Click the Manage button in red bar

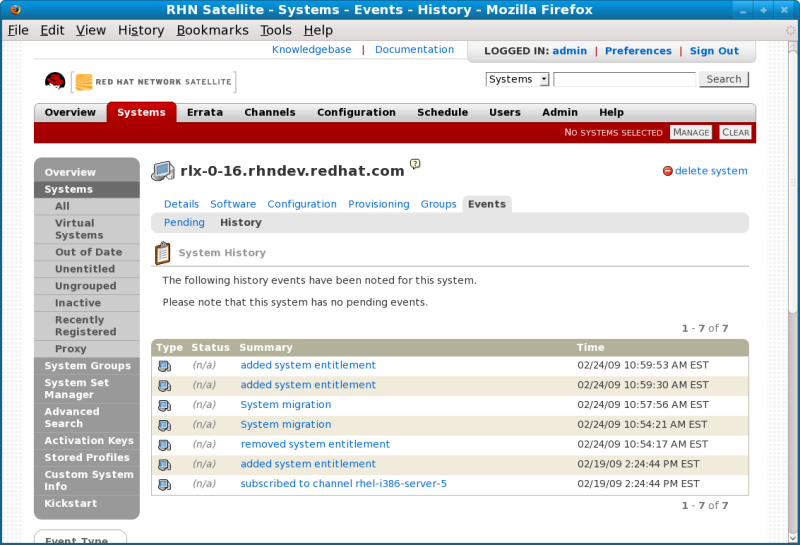point(691,132)
